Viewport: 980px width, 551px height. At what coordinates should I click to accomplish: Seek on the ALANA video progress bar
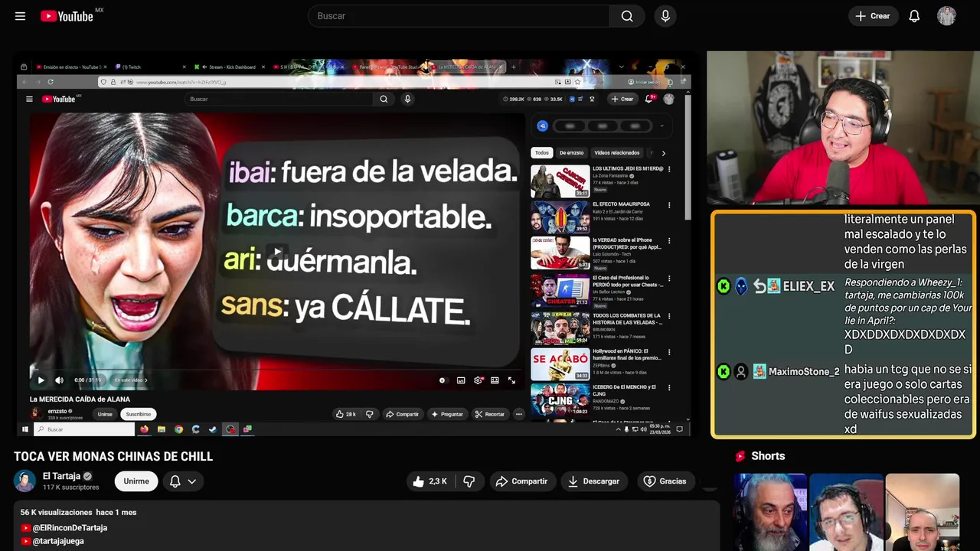(x=276, y=371)
